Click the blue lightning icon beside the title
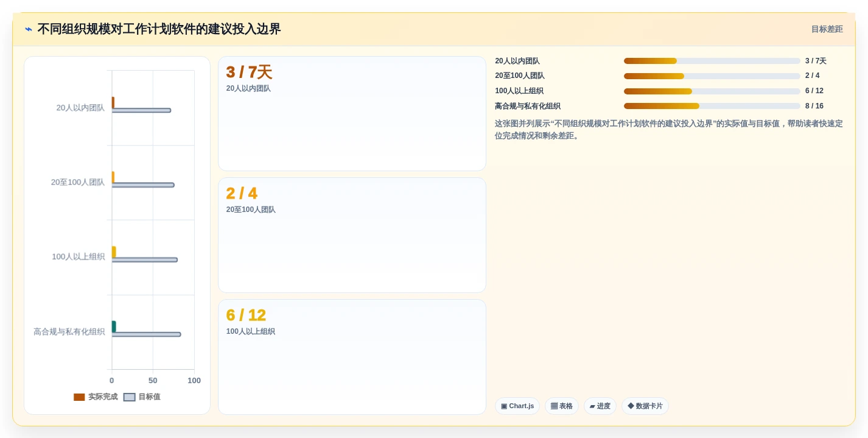The image size is (868, 438). tap(29, 29)
